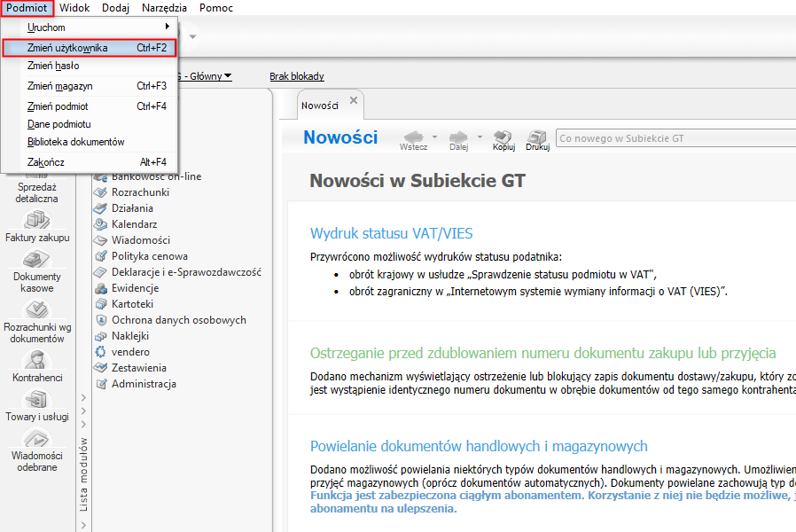The width and height of the screenshot is (796, 532).
Task: Click the Wstecz back arrow icon
Action: click(x=413, y=136)
